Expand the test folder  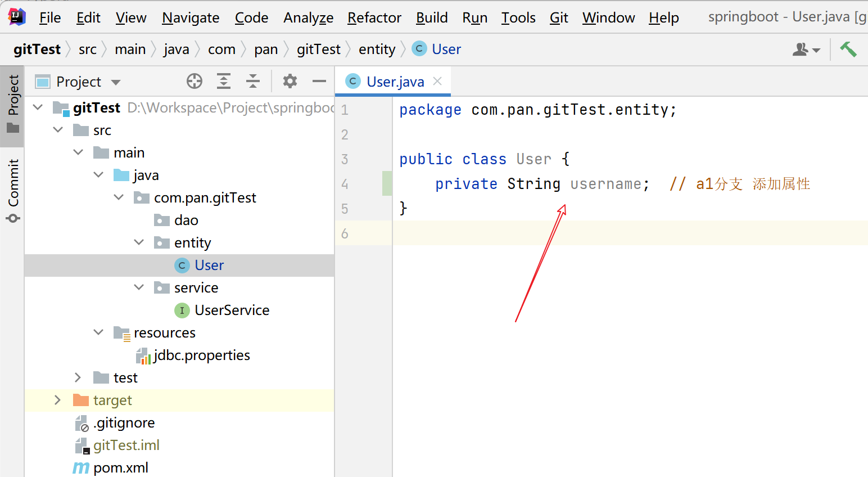(x=78, y=377)
